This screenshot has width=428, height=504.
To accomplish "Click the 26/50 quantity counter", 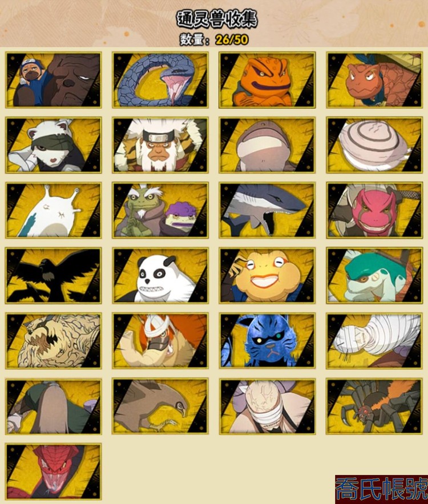I will tap(232, 39).
